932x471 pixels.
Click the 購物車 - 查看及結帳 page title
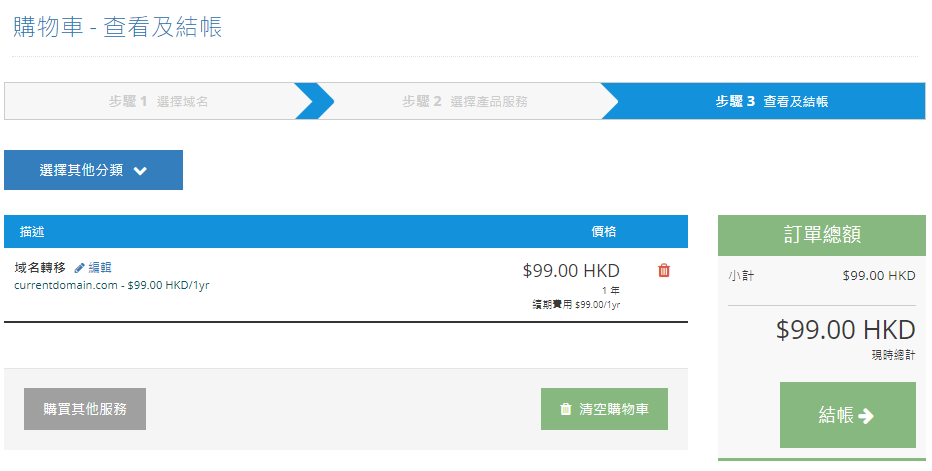click(x=118, y=27)
